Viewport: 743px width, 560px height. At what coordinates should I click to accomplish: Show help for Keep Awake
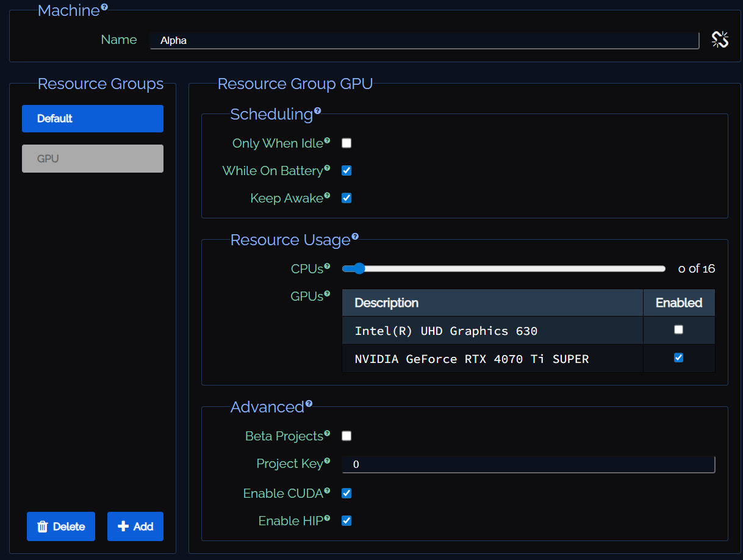click(x=327, y=195)
